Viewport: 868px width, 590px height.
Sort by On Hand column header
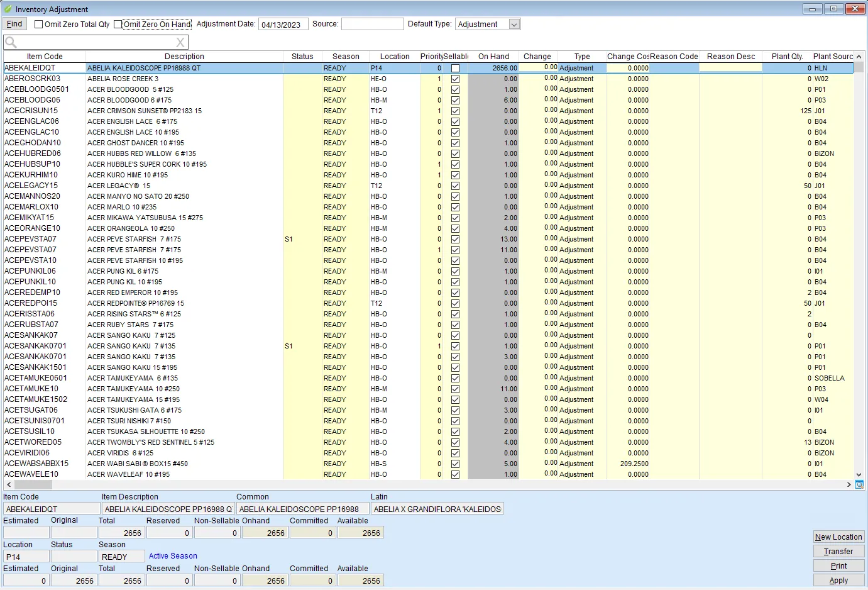[493, 57]
